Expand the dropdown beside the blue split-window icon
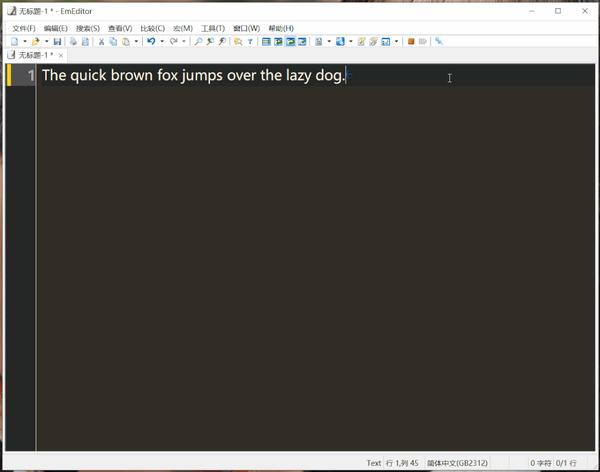Viewport: 600px width, 472px height. [351, 41]
